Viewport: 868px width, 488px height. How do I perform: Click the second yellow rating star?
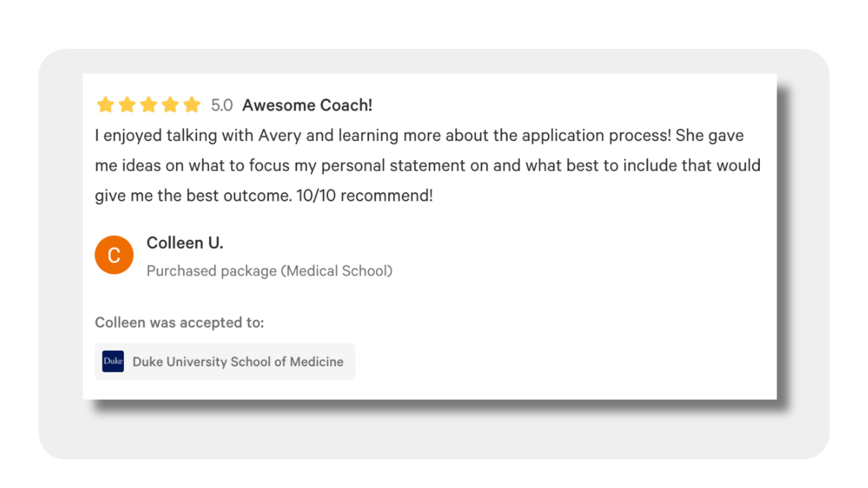pos(127,105)
